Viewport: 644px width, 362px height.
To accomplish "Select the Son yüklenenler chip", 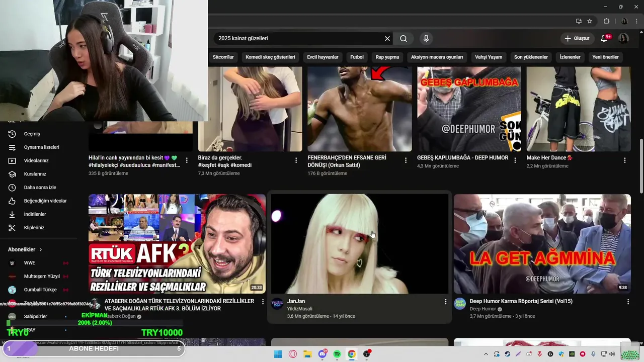I will [531, 57].
